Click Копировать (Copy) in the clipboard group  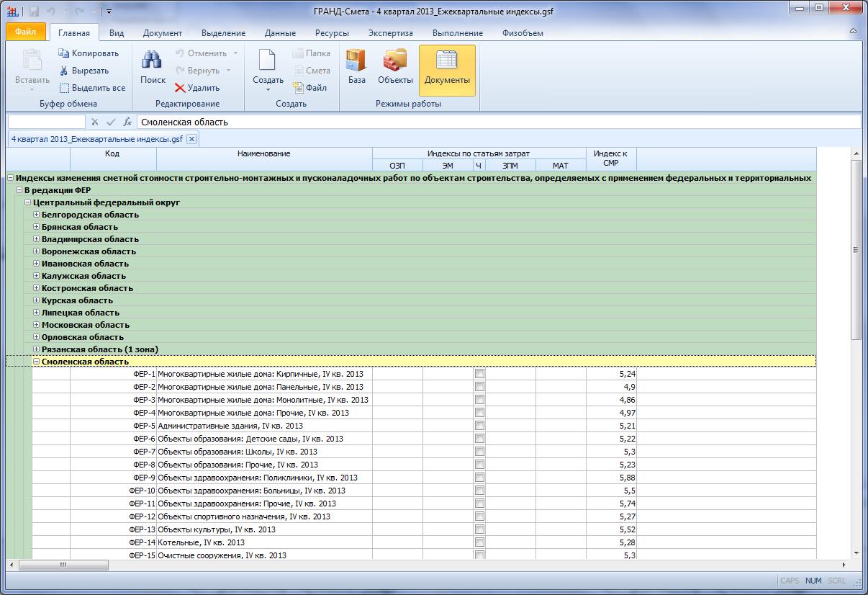[x=89, y=53]
